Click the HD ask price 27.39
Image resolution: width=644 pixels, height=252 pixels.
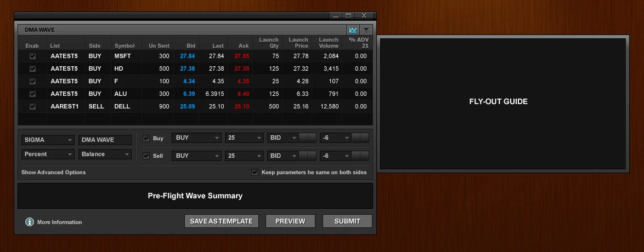(242, 68)
